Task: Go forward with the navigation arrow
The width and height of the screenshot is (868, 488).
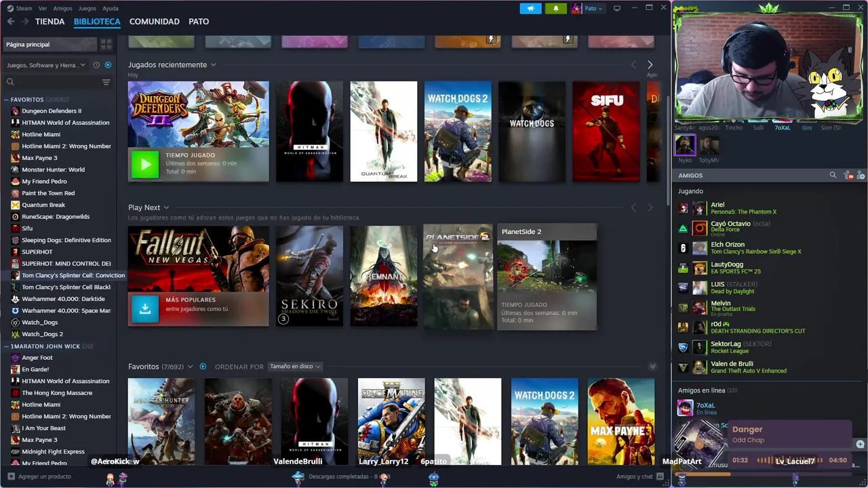Action: [25, 22]
